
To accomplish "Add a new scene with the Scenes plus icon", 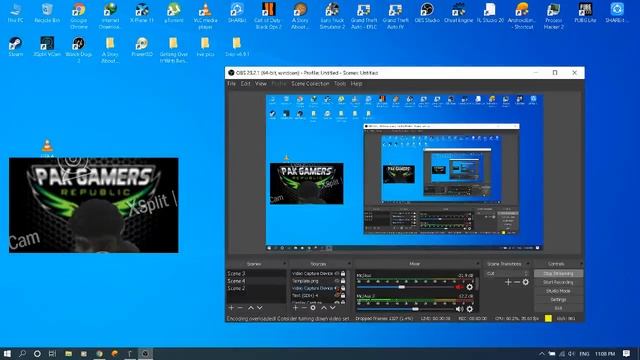I will (231, 308).
